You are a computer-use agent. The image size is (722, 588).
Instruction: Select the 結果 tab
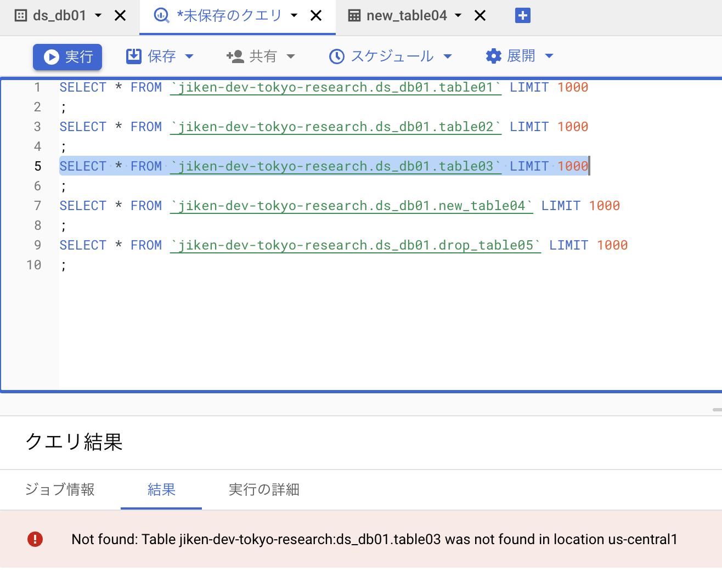[161, 489]
